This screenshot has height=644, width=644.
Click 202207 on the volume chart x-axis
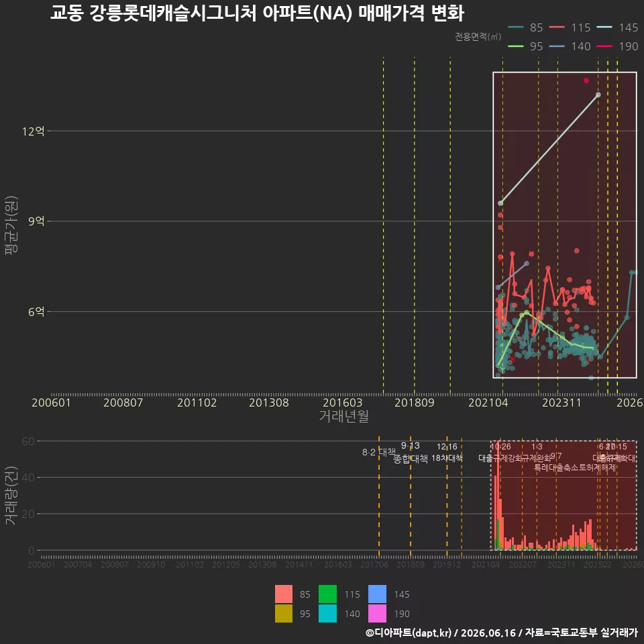(523, 565)
